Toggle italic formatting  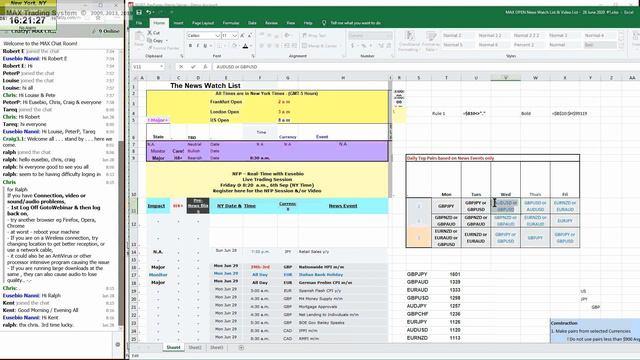198,46
